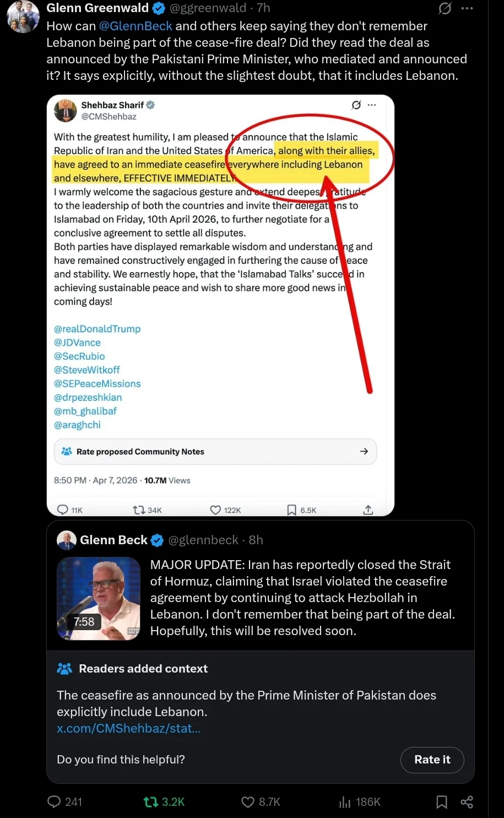Play Glenn Beck's 7:58 video thumbnail
The width and height of the screenshot is (504, 818).
coord(99,599)
